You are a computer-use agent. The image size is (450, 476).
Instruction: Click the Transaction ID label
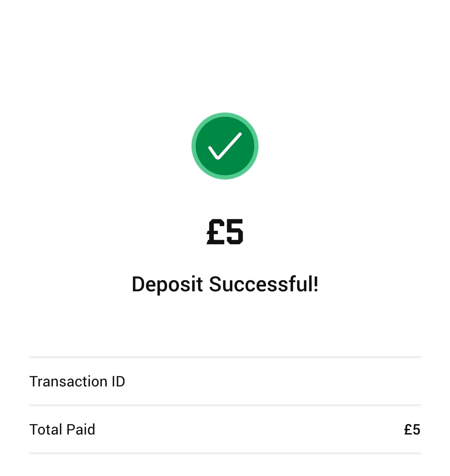point(77,381)
